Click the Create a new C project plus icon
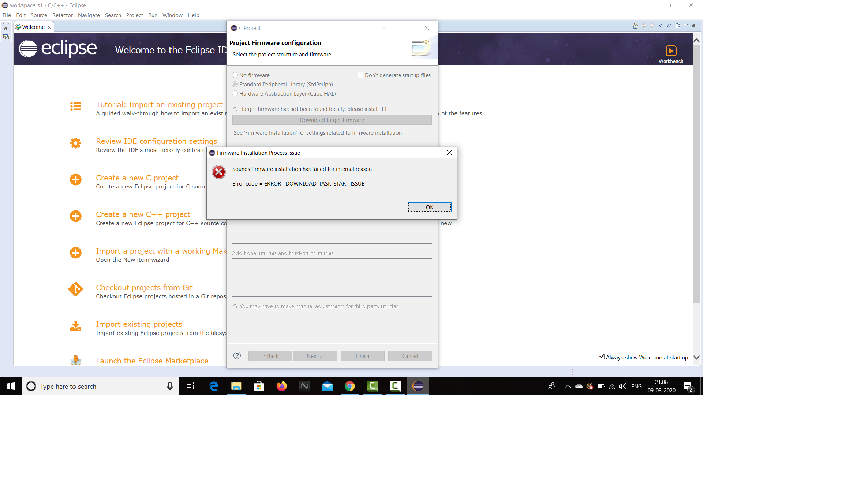Image resolution: width=868 pixels, height=489 pixels. [76, 179]
